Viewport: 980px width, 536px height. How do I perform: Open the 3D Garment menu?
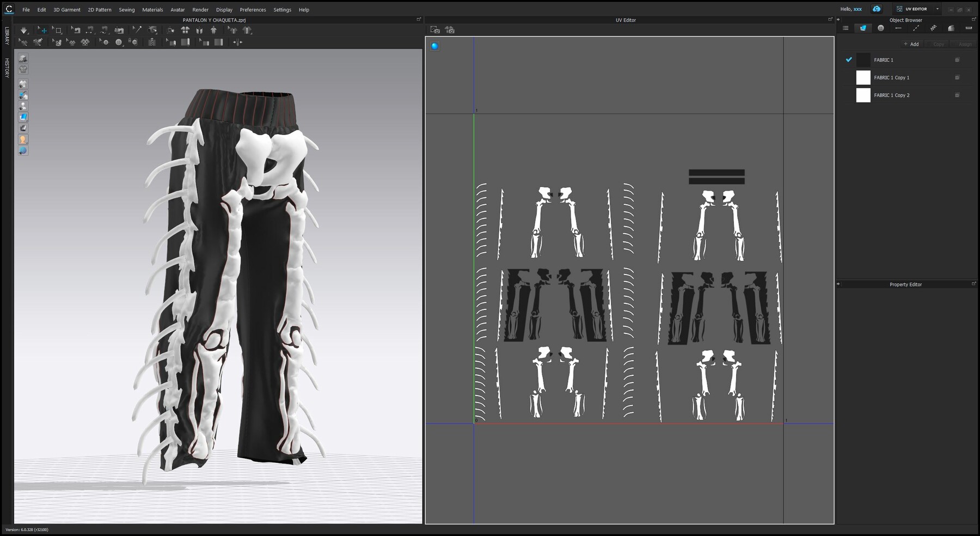tap(67, 9)
